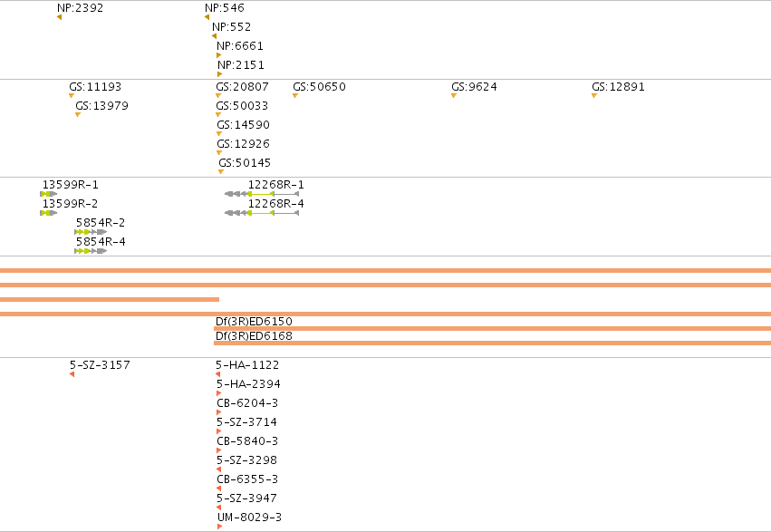Screen dimensions: 771x532
Task: Click the 5854R-4 gene model glyph
Action: tap(91, 251)
